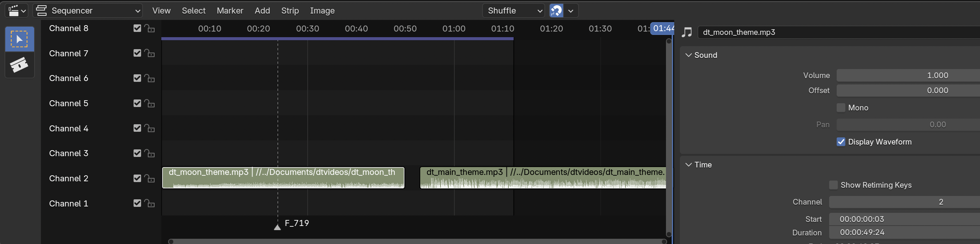The width and height of the screenshot is (980, 244).
Task: Open the Shuffle overlap mode dropdown
Action: pos(514,11)
